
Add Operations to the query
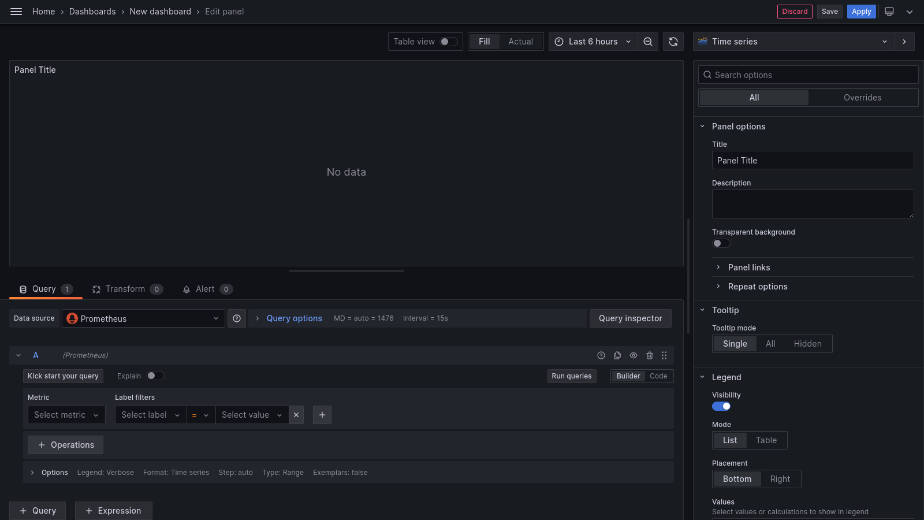pyautogui.click(x=65, y=445)
